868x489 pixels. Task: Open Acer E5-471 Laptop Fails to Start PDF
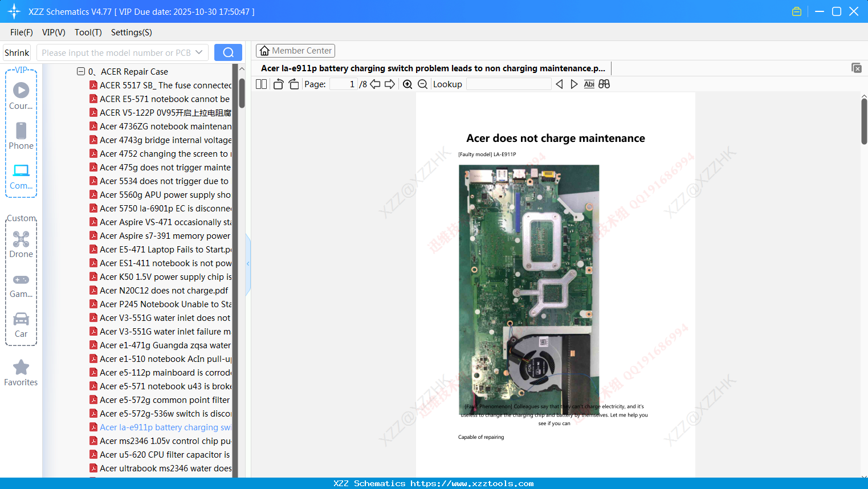click(x=160, y=250)
